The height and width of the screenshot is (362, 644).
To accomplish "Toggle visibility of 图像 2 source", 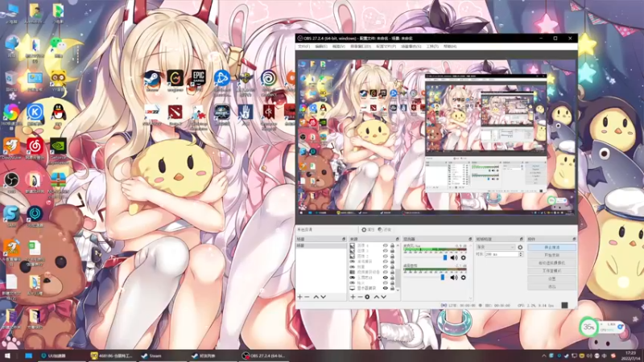I will click(386, 256).
